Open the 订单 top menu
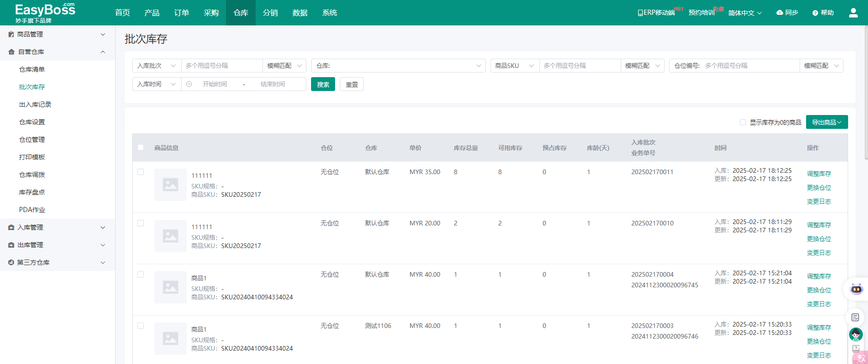The height and width of the screenshot is (364, 868). click(x=182, y=12)
